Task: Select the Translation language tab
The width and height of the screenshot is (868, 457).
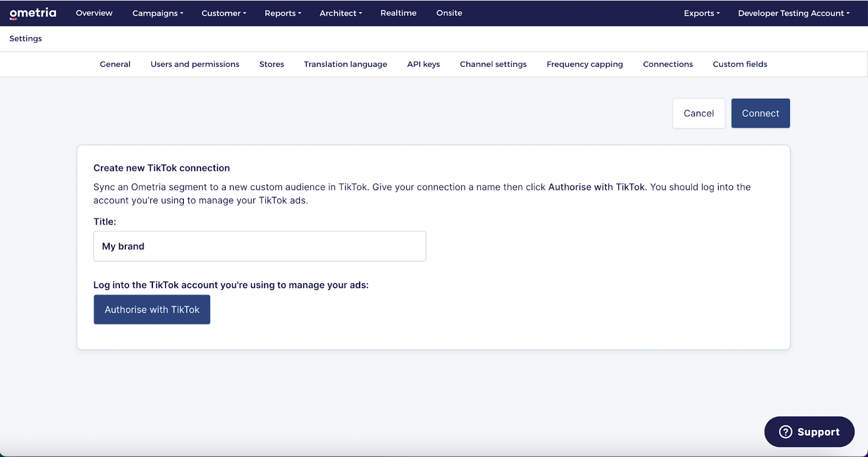Action: click(346, 64)
